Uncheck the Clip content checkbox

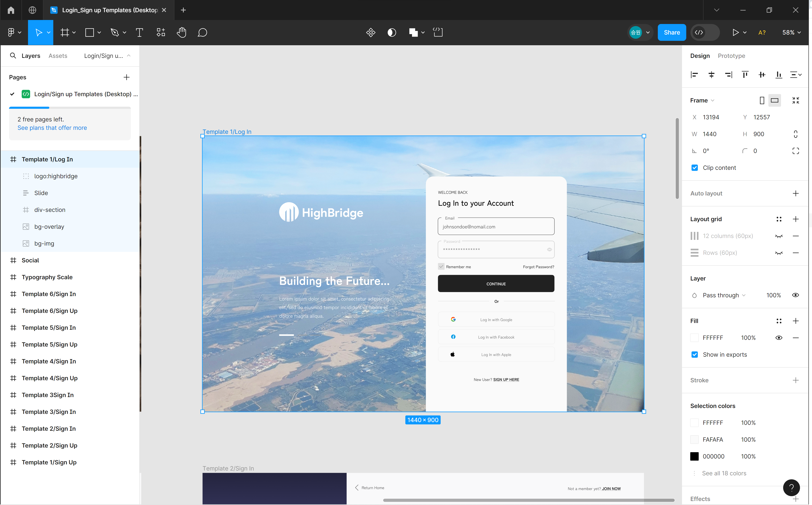pyautogui.click(x=695, y=168)
